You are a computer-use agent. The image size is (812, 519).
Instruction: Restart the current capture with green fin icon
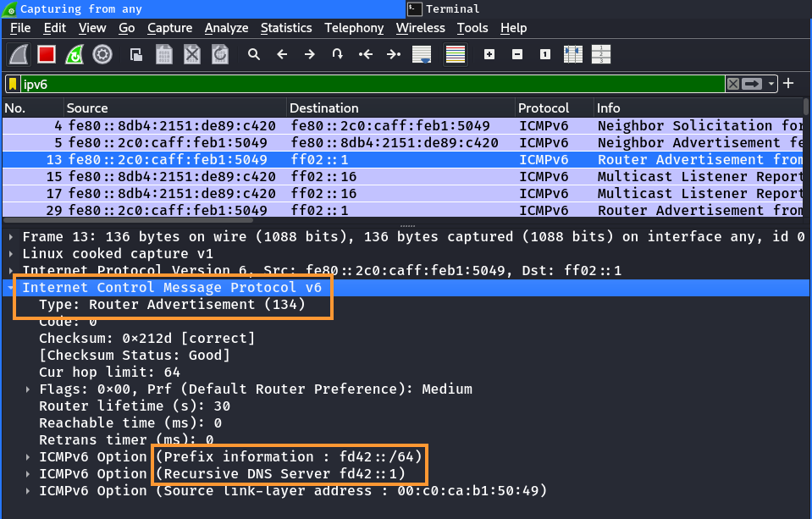tap(75, 55)
